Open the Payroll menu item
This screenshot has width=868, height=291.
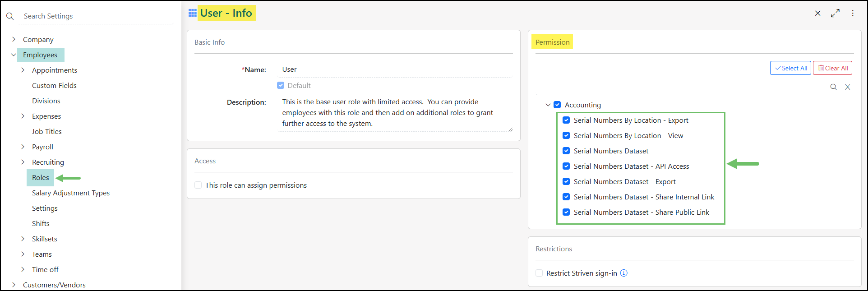click(x=42, y=147)
